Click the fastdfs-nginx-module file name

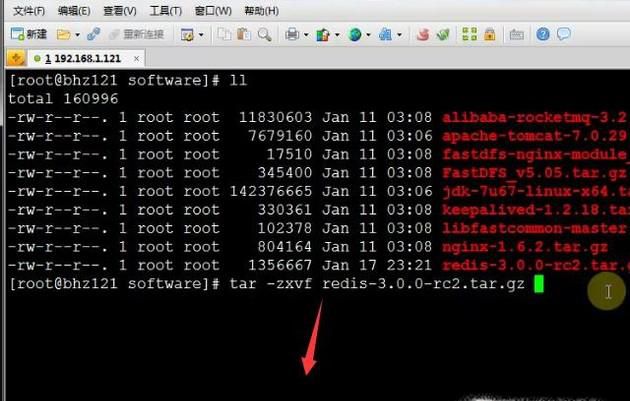pos(534,154)
